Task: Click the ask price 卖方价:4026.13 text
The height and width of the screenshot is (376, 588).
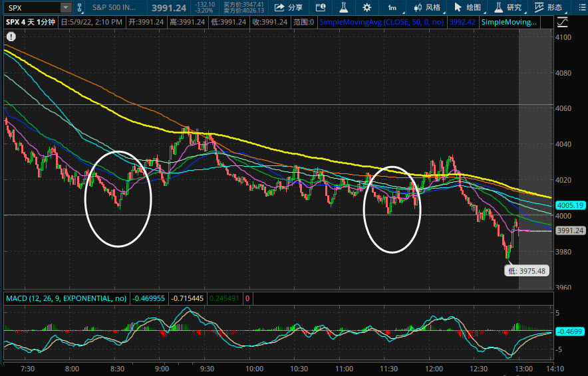Action: (x=243, y=11)
